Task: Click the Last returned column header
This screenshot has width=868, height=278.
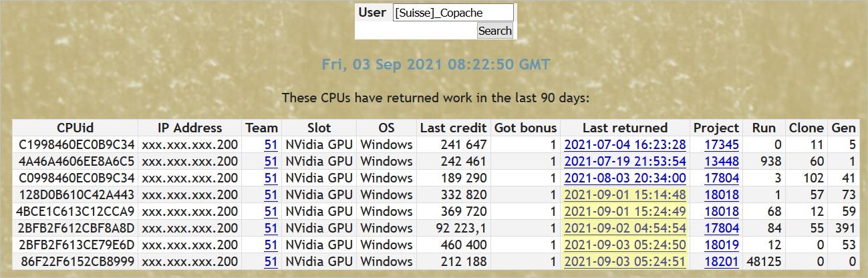Action: click(x=625, y=128)
